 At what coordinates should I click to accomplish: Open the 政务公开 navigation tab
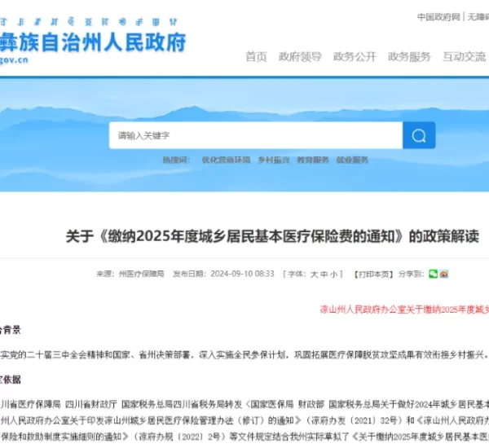[x=355, y=57]
